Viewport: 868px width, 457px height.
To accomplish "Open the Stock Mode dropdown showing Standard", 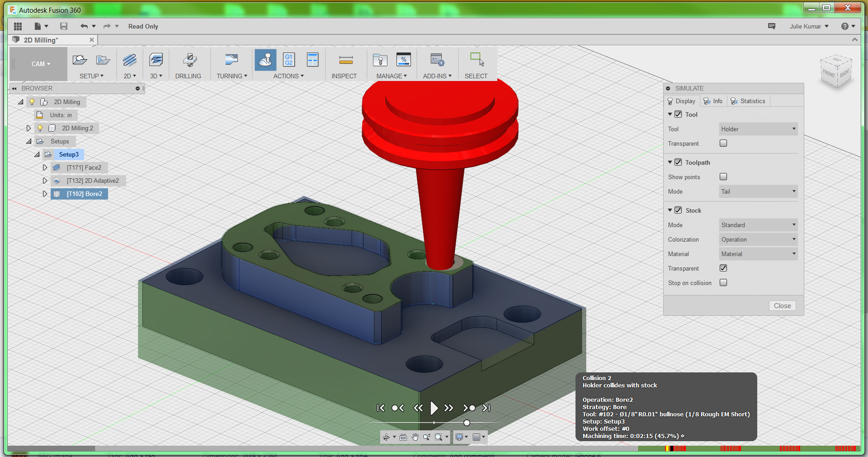I will coord(758,225).
